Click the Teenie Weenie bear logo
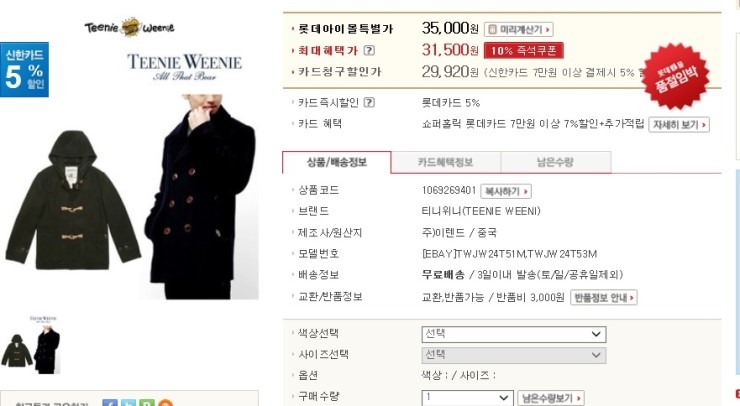This screenshot has width=740, height=406. 130,27
